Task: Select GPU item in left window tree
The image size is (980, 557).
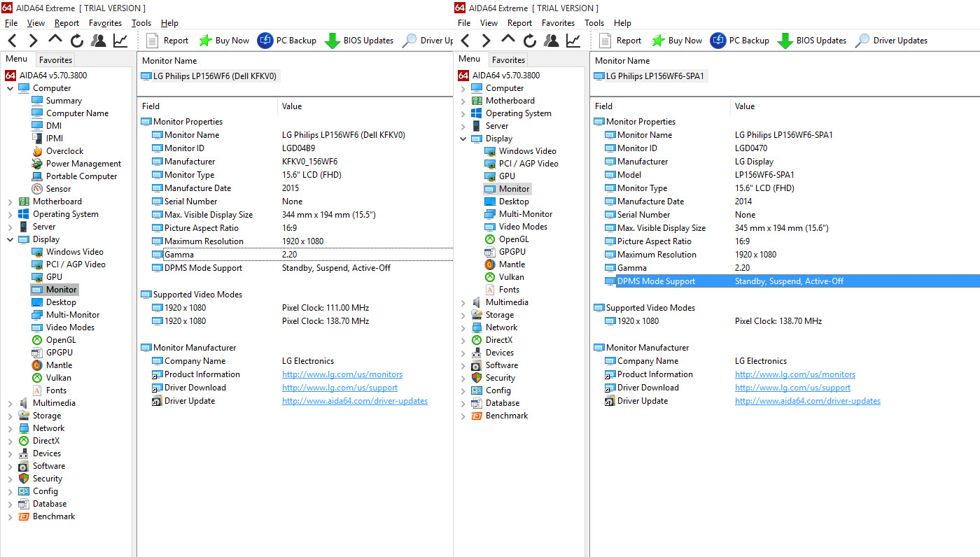Action: [54, 277]
